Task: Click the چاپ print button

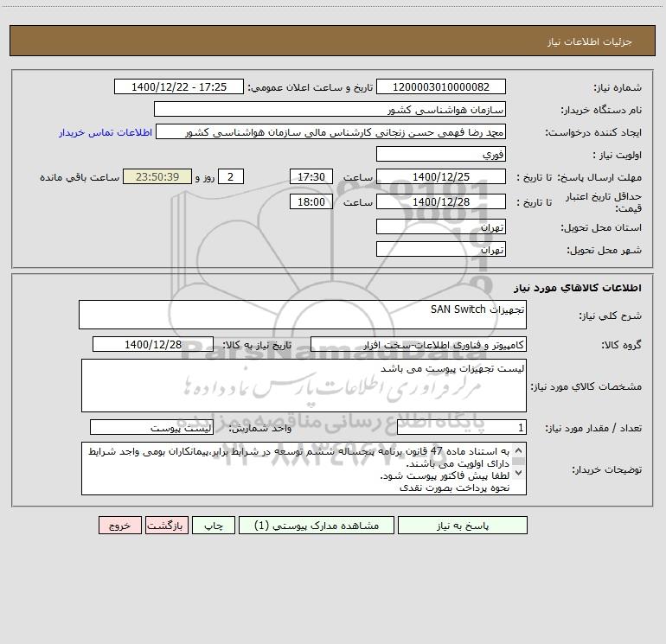Action: pyautogui.click(x=214, y=526)
